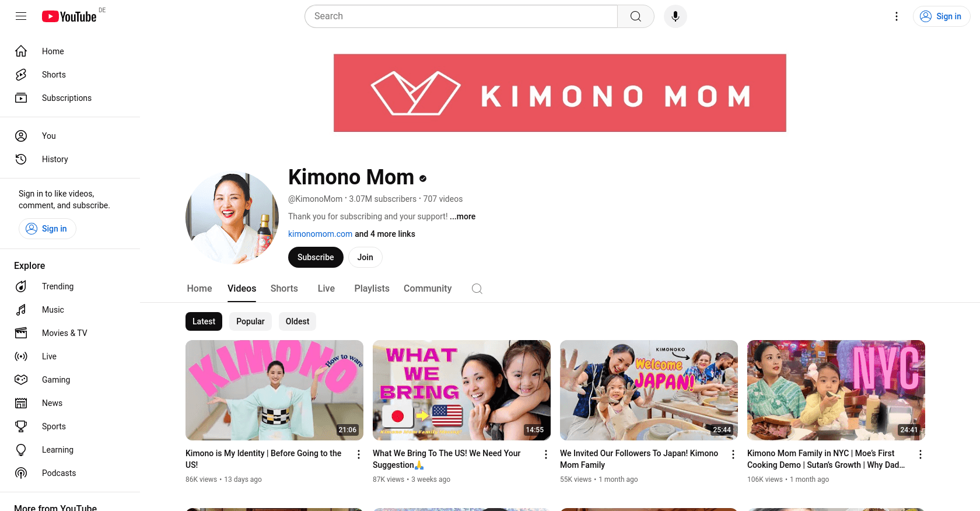Search within the channel using magnifier icon

(477, 289)
